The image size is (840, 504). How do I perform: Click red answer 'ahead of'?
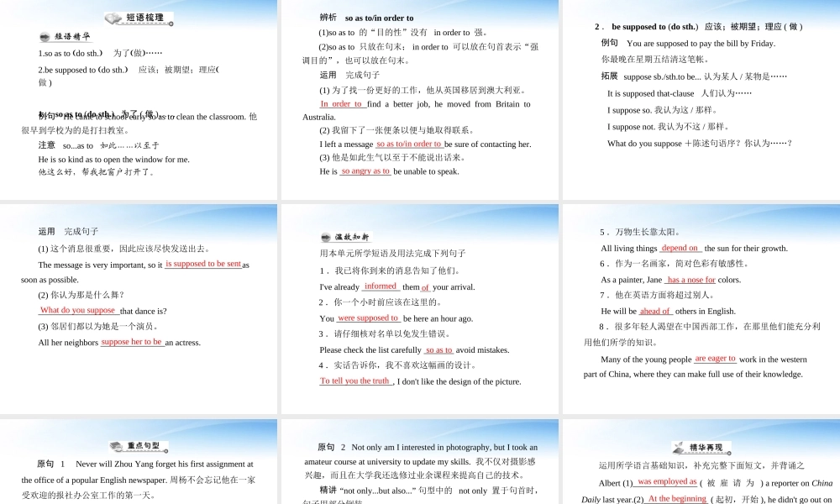(654, 311)
